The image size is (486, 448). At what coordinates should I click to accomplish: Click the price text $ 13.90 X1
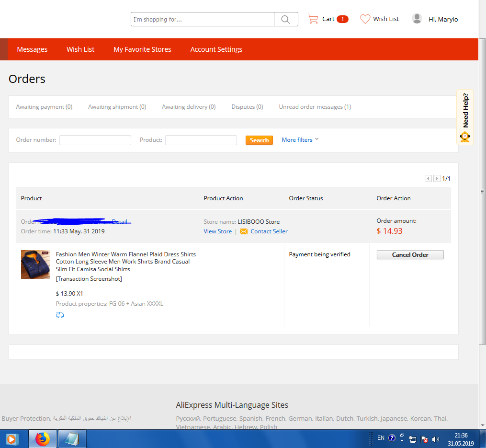pyautogui.click(x=69, y=294)
